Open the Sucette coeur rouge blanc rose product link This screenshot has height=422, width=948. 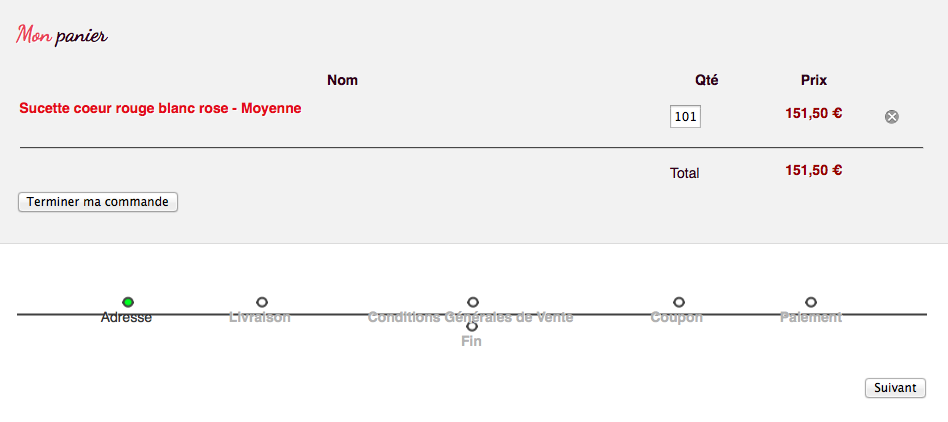[x=160, y=108]
